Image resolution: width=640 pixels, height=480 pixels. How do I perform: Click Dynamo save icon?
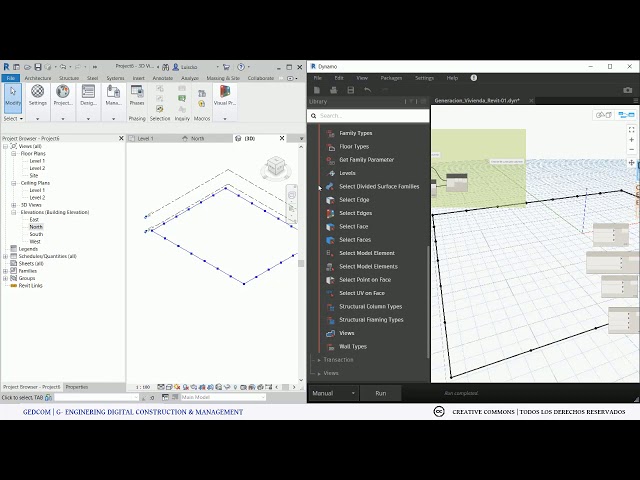click(351, 90)
